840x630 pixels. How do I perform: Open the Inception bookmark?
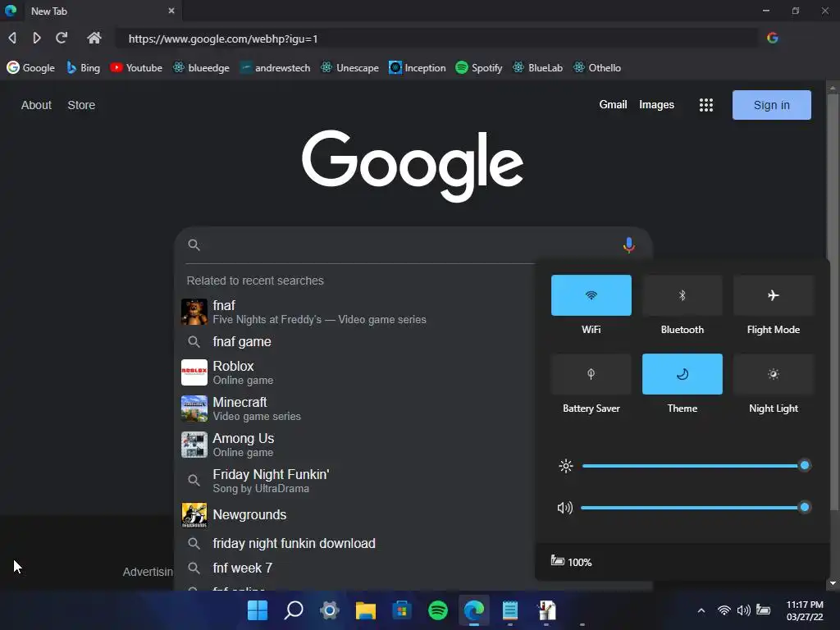coord(418,68)
